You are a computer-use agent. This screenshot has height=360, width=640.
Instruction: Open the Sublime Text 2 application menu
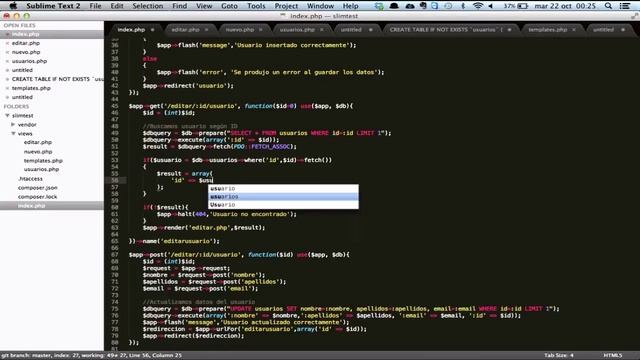tap(53, 6)
